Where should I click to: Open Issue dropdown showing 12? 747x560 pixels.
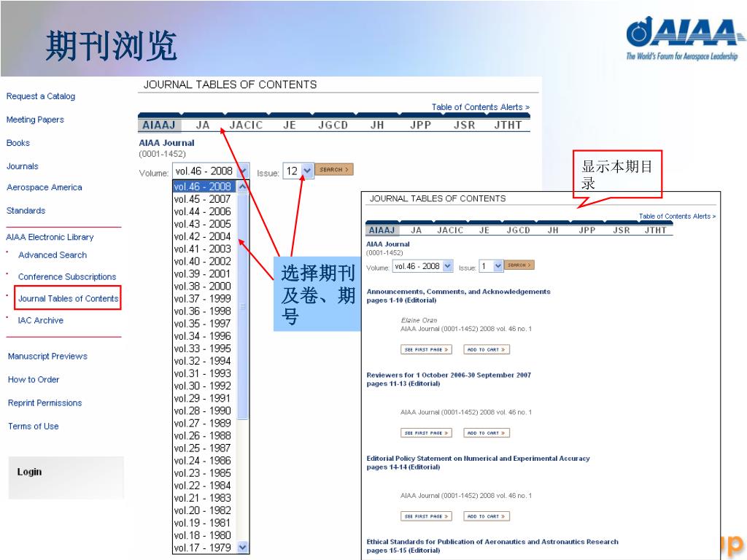pyautogui.click(x=298, y=171)
